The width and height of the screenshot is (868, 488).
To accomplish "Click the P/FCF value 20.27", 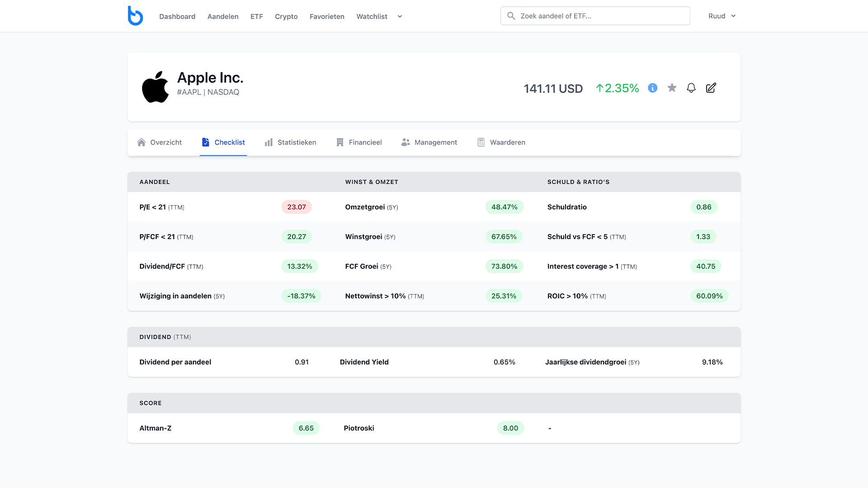I will coord(297,237).
